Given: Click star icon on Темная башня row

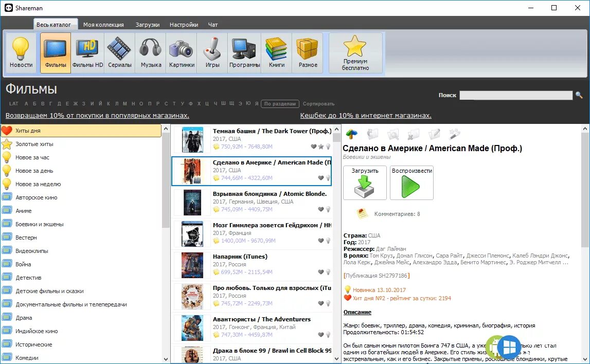Looking at the screenshot, I should [321, 147].
